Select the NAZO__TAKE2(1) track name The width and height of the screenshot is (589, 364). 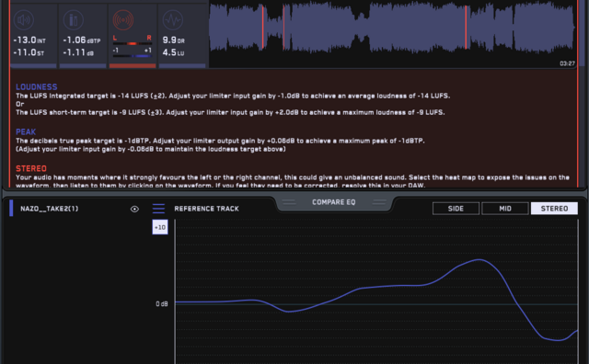[x=49, y=209]
